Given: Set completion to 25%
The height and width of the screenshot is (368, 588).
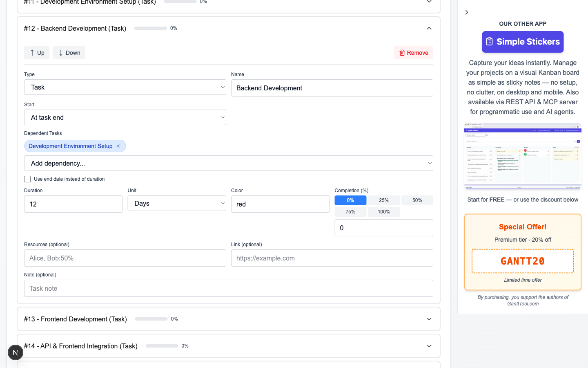Looking at the screenshot, I should click(384, 200).
